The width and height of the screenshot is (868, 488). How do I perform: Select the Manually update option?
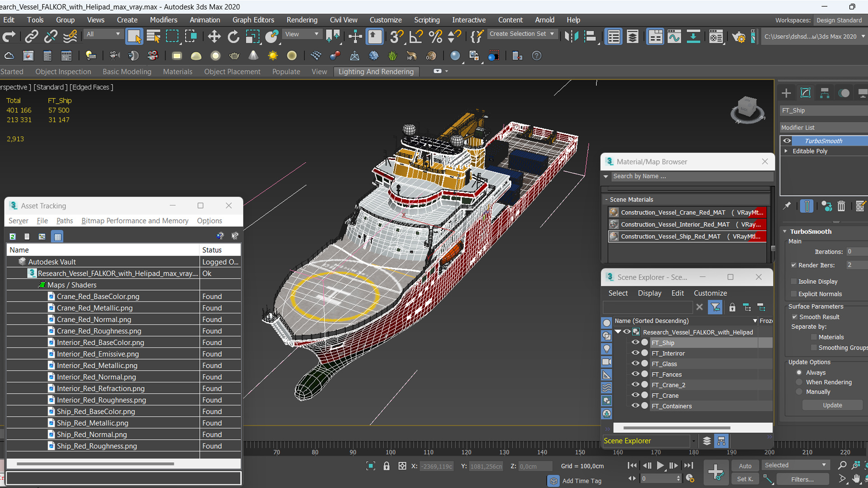[799, 392]
